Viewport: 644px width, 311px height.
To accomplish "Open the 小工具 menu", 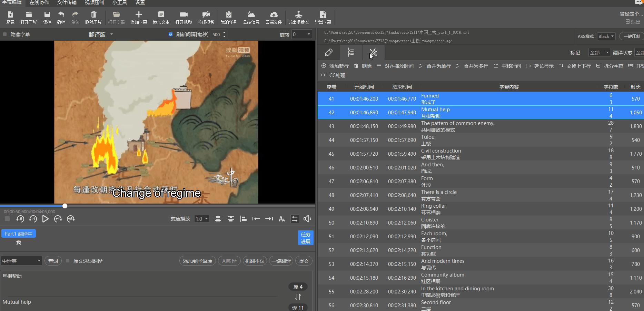I will [x=119, y=3].
